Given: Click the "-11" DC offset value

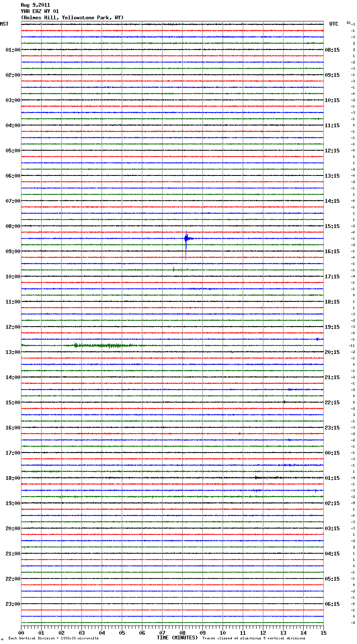Looking at the screenshot, I should [352, 346].
